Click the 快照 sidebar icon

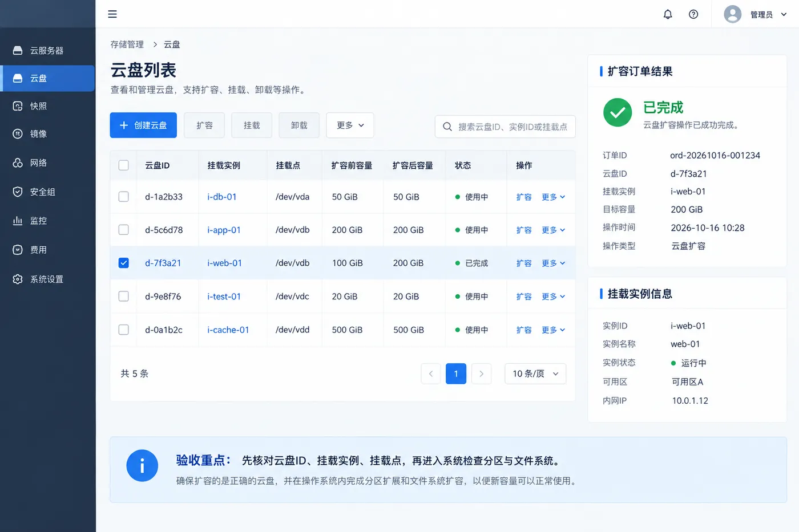point(18,106)
